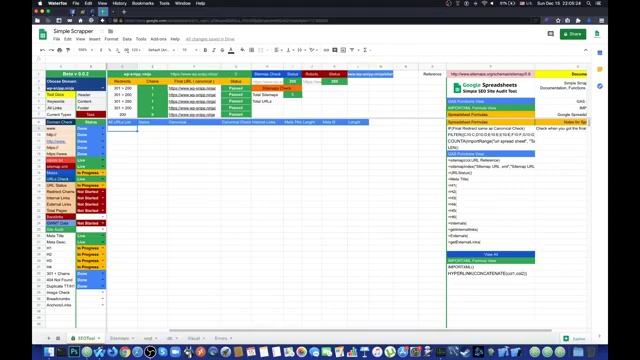Click the Insert link icon
Screen dimensions: 640x360
[326, 50]
